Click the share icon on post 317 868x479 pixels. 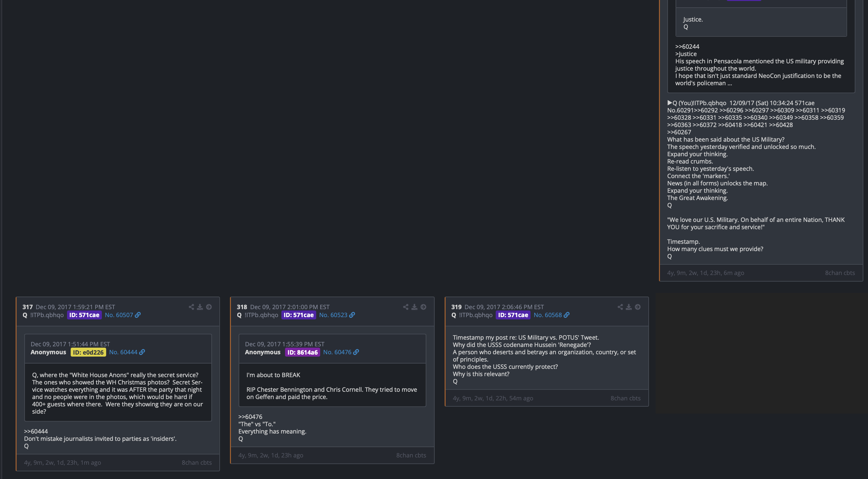click(191, 307)
